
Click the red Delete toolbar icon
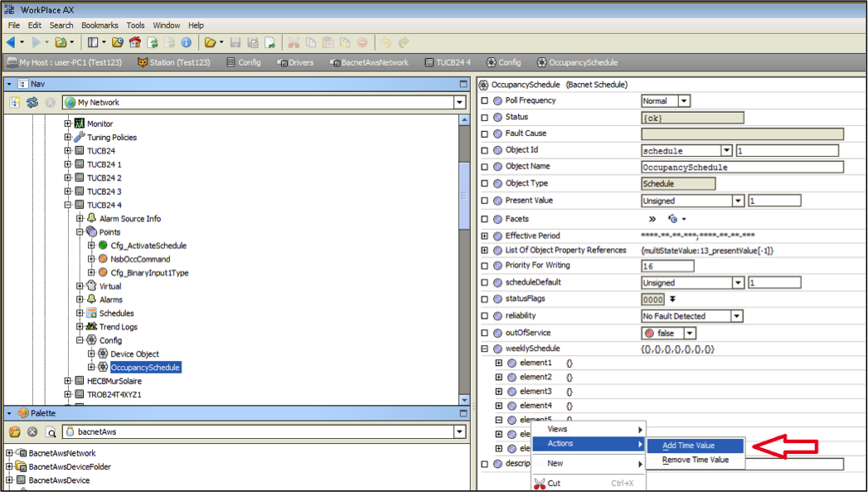[362, 42]
